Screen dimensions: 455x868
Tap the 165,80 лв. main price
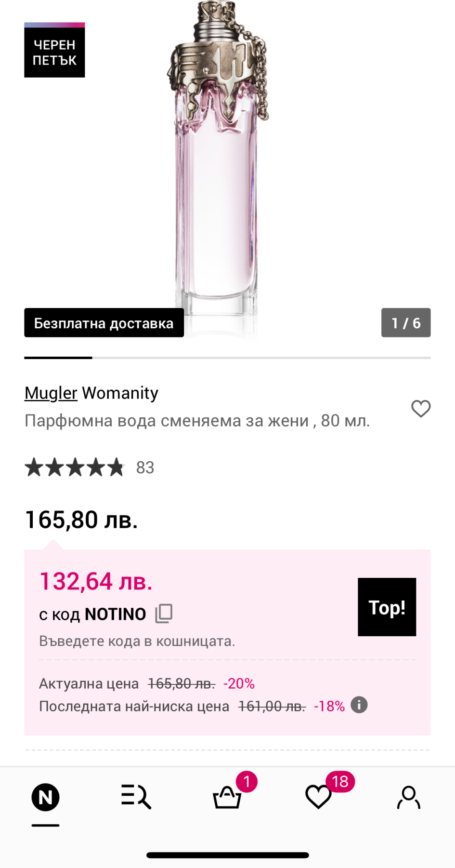81,520
